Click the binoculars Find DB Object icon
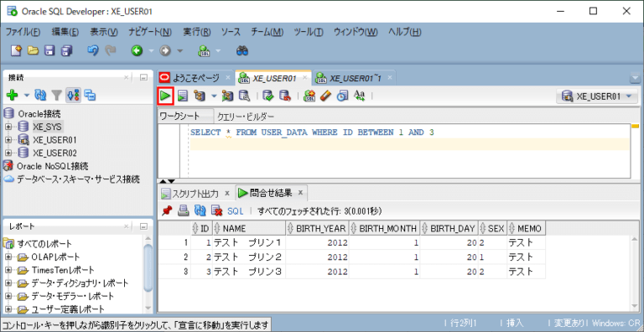Screen dimensions: 644x332 click(x=242, y=51)
